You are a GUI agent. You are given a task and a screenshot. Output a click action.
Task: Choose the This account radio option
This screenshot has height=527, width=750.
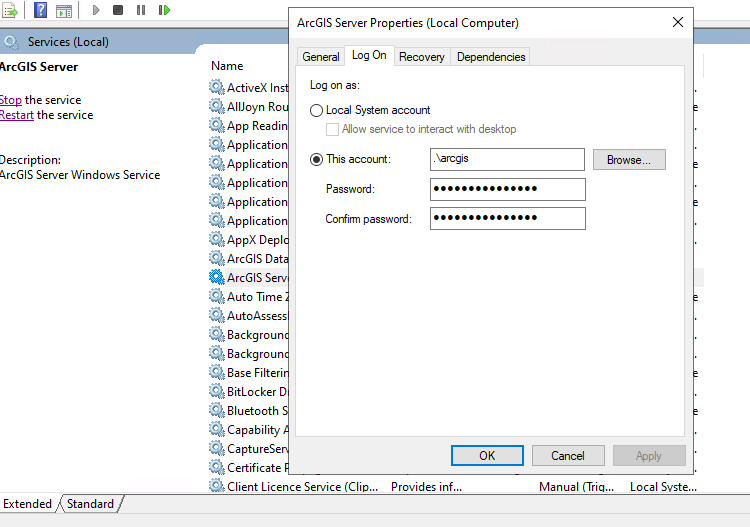coord(317,159)
